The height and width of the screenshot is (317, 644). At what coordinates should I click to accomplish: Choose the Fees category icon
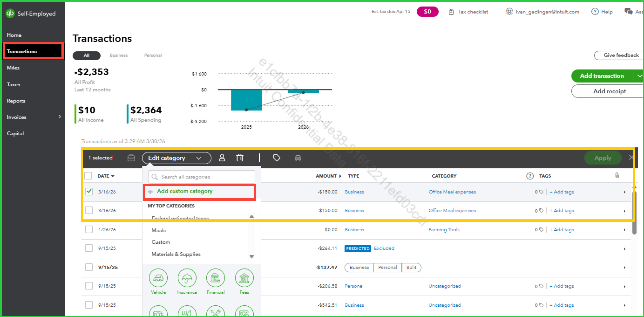coord(244,278)
